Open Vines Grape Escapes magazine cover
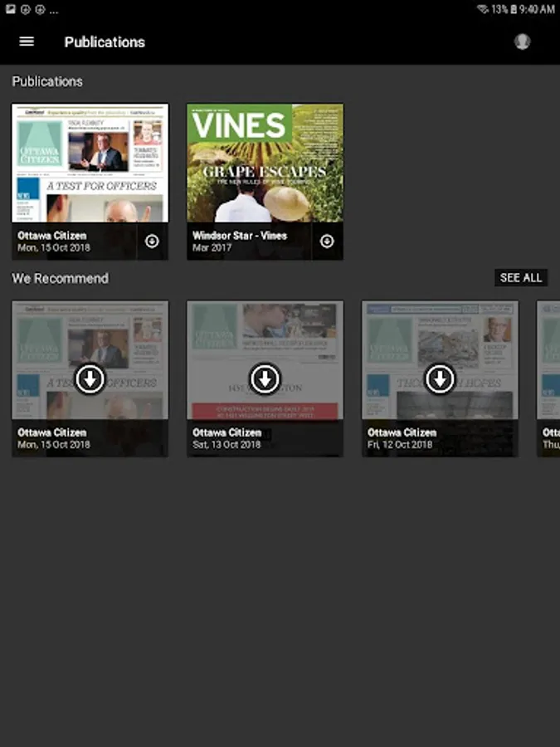The height and width of the screenshot is (747, 560). [x=265, y=163]
